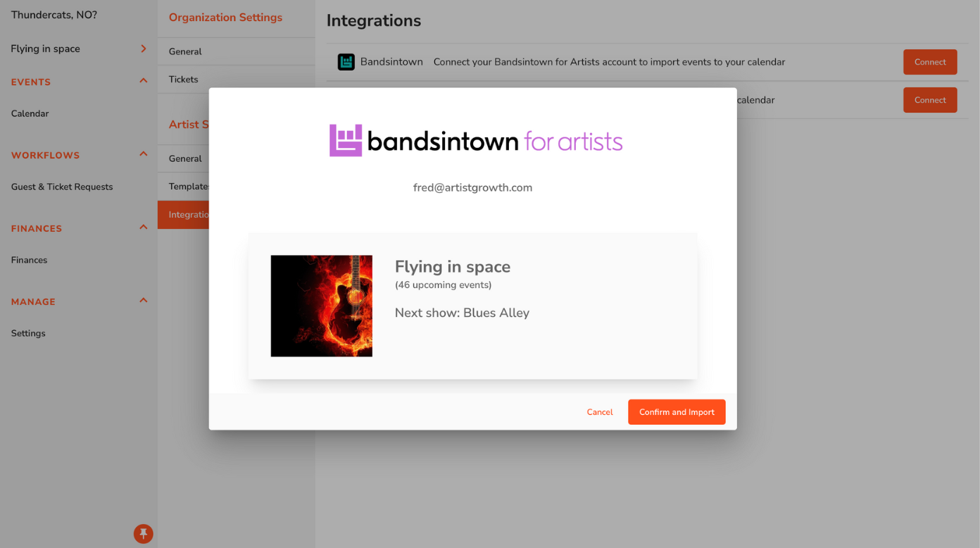Click the flaming guitar artist thumbnail
The width and height of the screenshot is (980, 548).
point(322,306)
